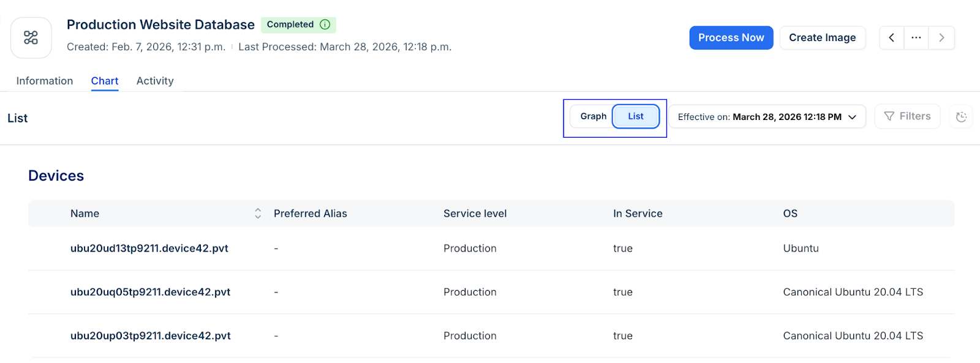This screenshot has height=363, width=980.
Task: Switch to the Activity tab
Action: [155, 81]
